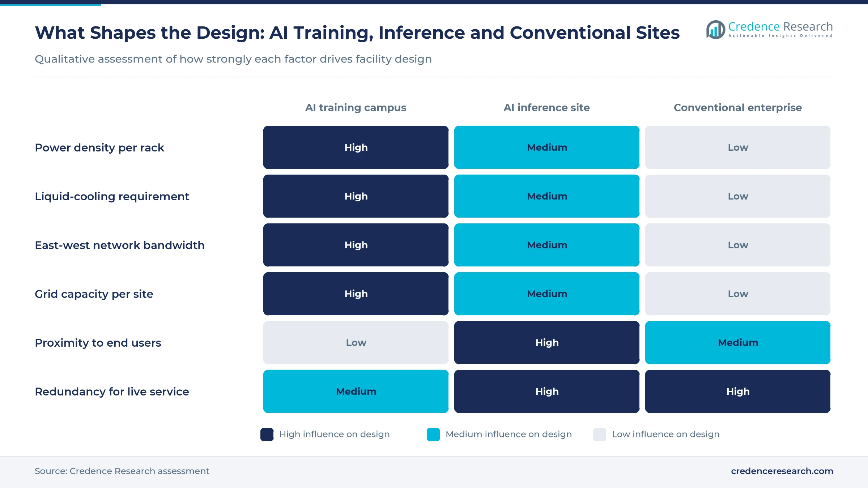Click High cell for Redundancy, Conventional enterprise
The width and height of the screenshot is (868, 488).
click(738, 391)
